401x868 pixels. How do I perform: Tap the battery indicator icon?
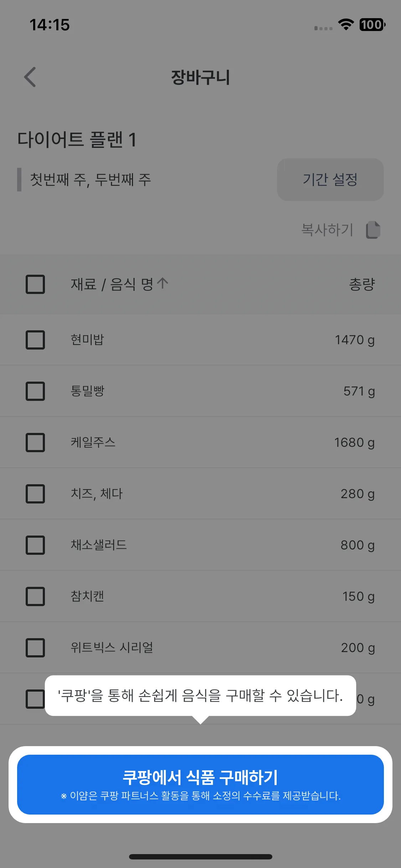pyautogui.click(x=372, y=25)
